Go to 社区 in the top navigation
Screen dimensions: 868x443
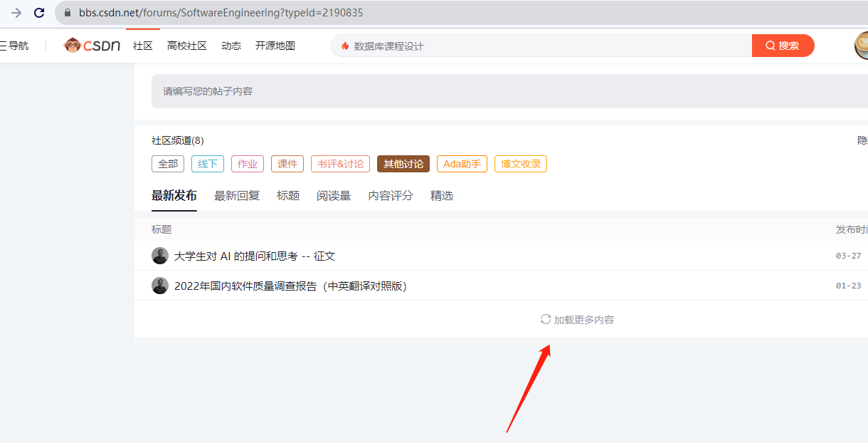[143, 46]
